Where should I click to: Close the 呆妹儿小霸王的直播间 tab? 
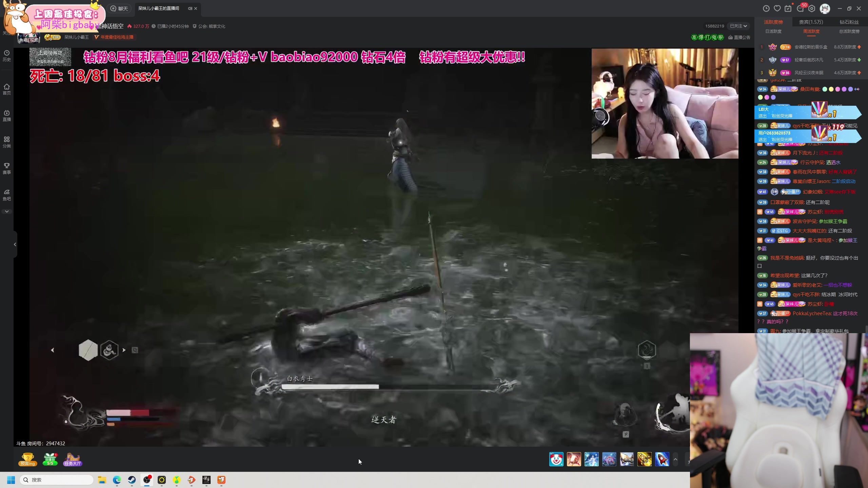[196, 8]
